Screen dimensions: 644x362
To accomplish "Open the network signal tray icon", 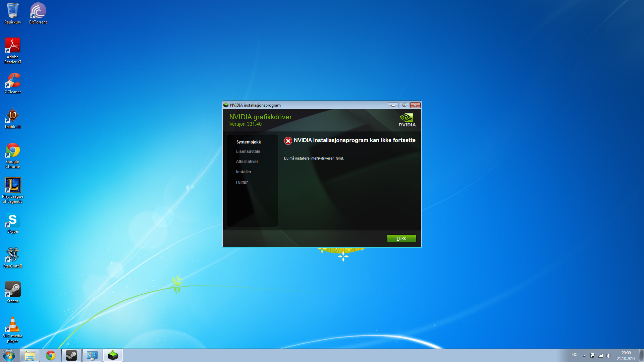I will 600,356.
